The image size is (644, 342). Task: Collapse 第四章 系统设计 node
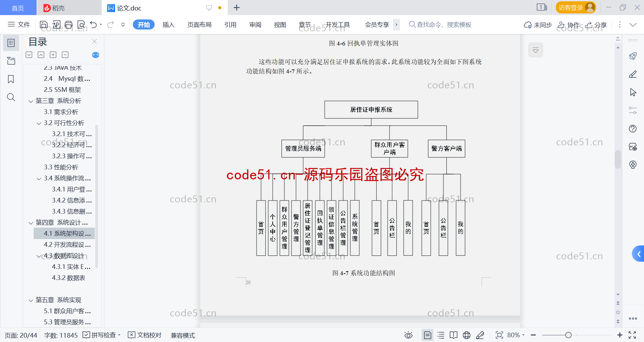[x=31, y=223]
